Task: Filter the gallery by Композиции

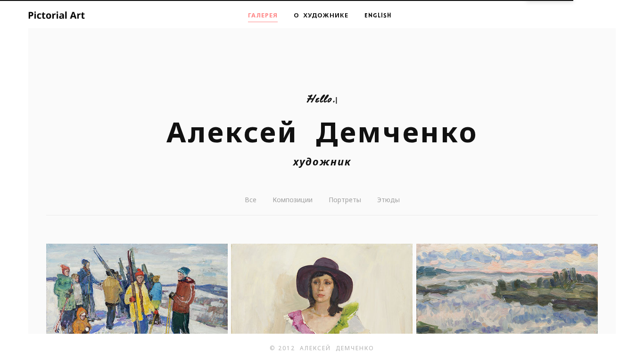Action: [292, 200]
